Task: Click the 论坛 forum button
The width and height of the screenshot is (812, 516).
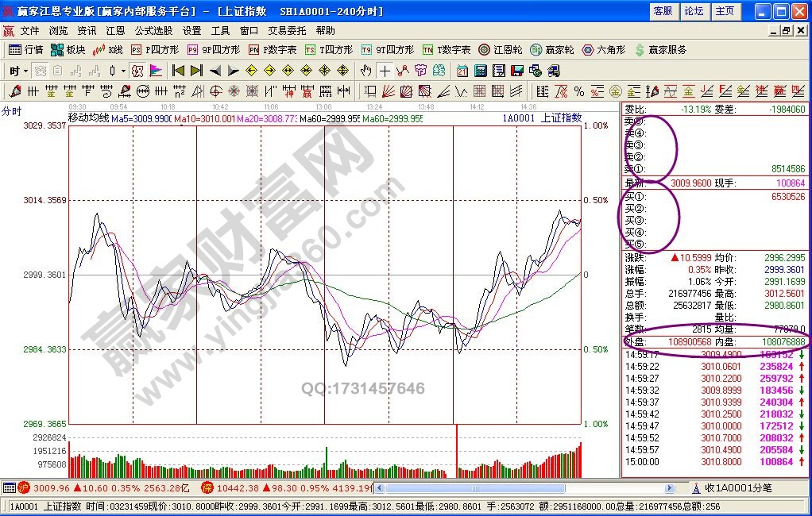Action: pos(694,11)
